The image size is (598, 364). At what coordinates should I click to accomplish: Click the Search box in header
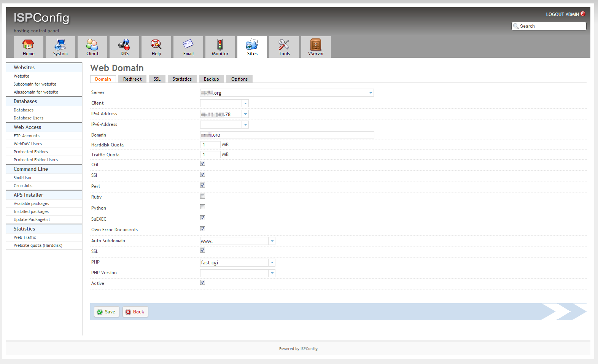552,26
